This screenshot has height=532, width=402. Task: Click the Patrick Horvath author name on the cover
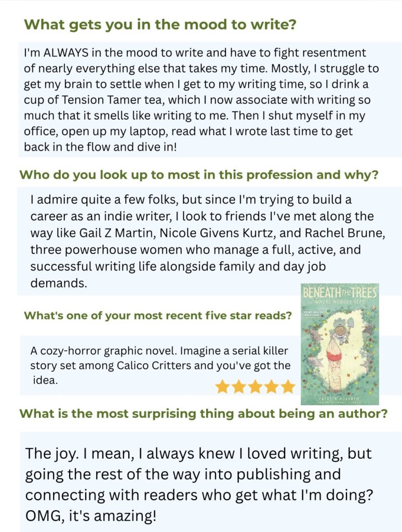point(340,396)
